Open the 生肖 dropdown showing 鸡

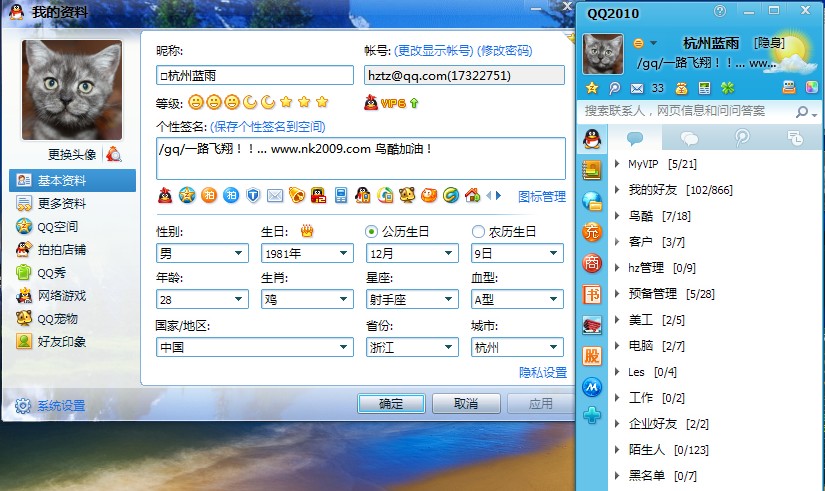307,299
